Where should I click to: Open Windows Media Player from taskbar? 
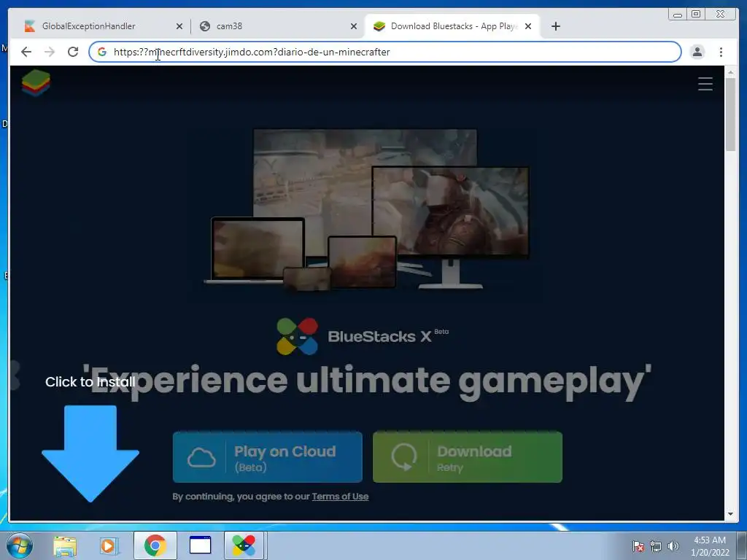click(x=109, y=545)
